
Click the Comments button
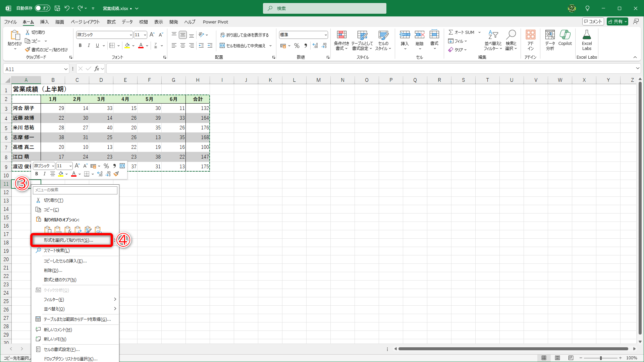click(x=593, y=21)
